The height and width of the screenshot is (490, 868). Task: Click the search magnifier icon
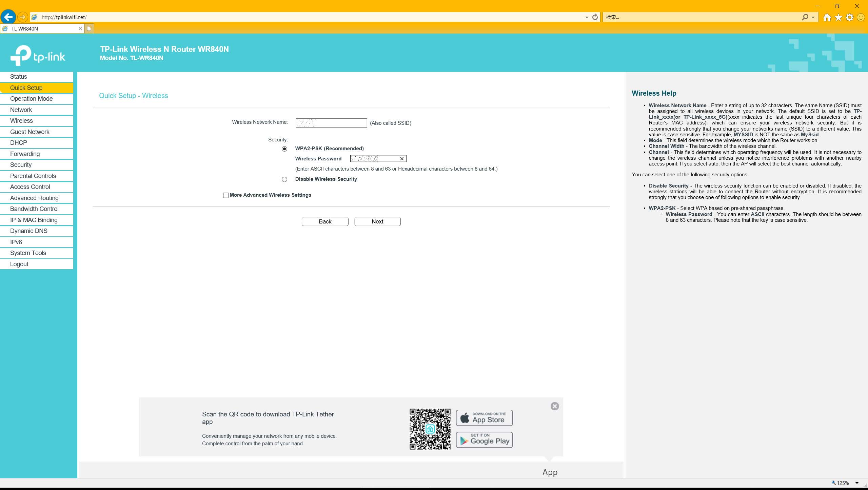805,17
